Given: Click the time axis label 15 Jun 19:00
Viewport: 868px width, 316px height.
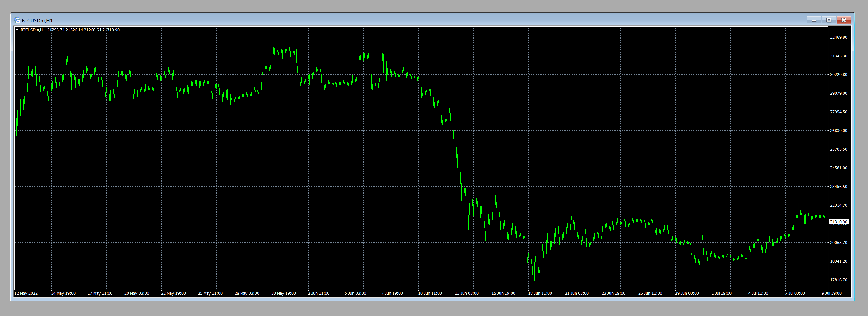Looking at the screenshot, I should point(504,293).
